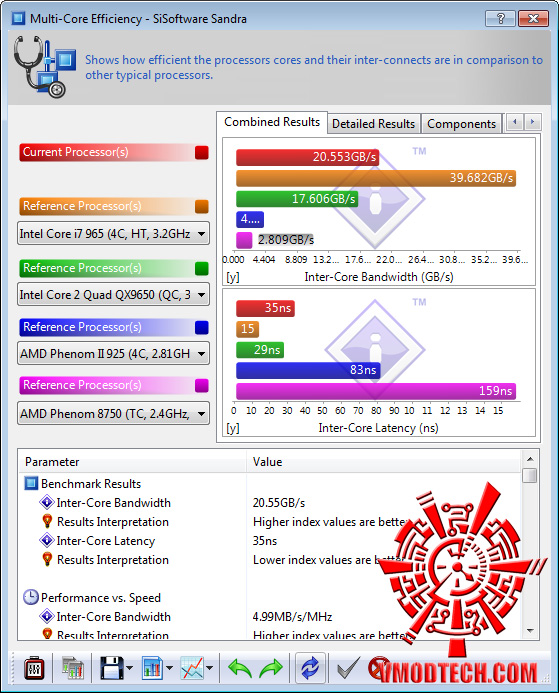
Task: Click the blue 83ns latency bar
Action: (x=308, y=370)
